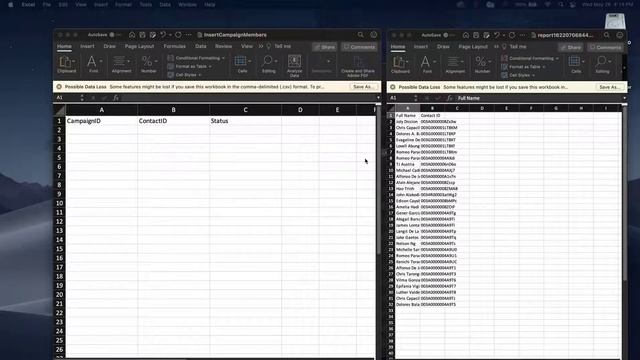
Task: Click Save As in report window warning bar
Action: click(610, 87)
